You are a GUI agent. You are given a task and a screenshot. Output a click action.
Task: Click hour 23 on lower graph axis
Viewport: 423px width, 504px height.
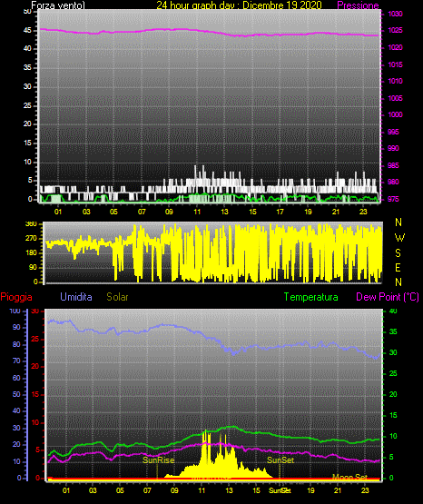[365, 490]
